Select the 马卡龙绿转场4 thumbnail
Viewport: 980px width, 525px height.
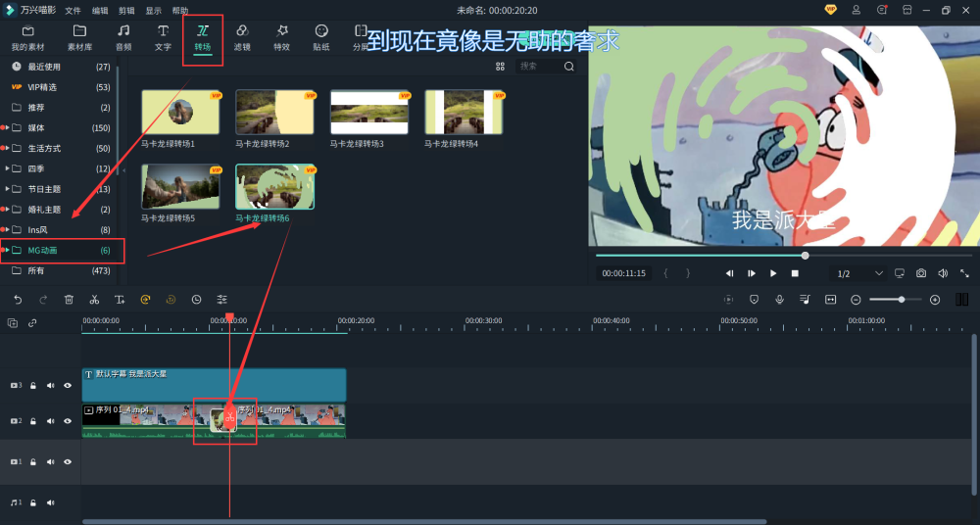point(464,112)
